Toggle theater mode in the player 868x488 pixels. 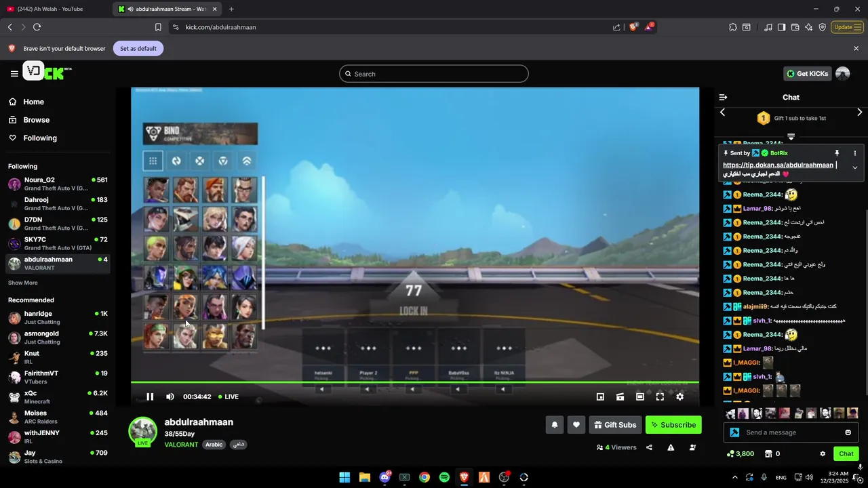(639, 396)
